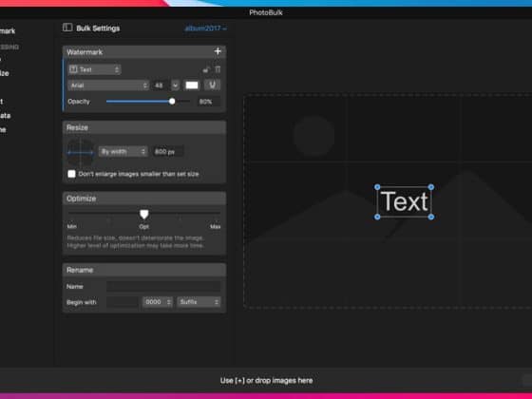The image size is (532, 399).
Task: Click the Rename section header
Action: point(144,270)
